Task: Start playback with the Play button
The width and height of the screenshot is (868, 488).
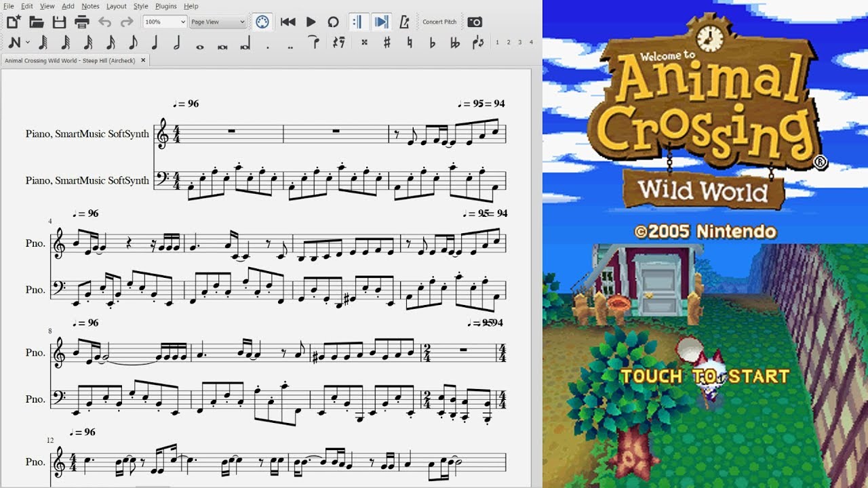Action: [311, 22]
